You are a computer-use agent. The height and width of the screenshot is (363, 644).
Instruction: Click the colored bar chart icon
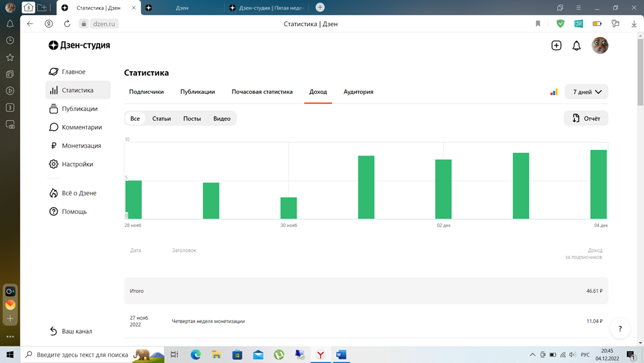point(554,92)
